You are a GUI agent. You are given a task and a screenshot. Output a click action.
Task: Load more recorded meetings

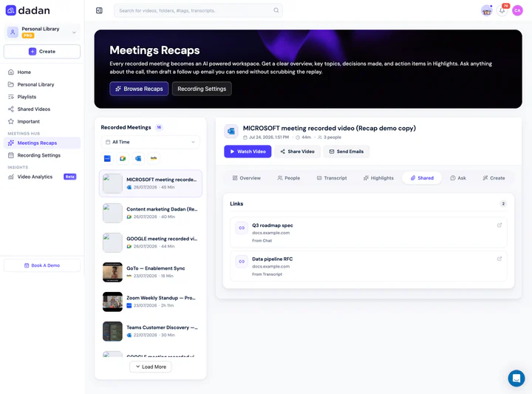pos(150,367)
